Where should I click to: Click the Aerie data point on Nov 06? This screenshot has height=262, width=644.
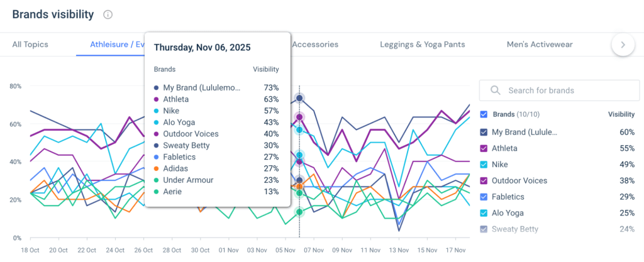[x=299, y=212]
